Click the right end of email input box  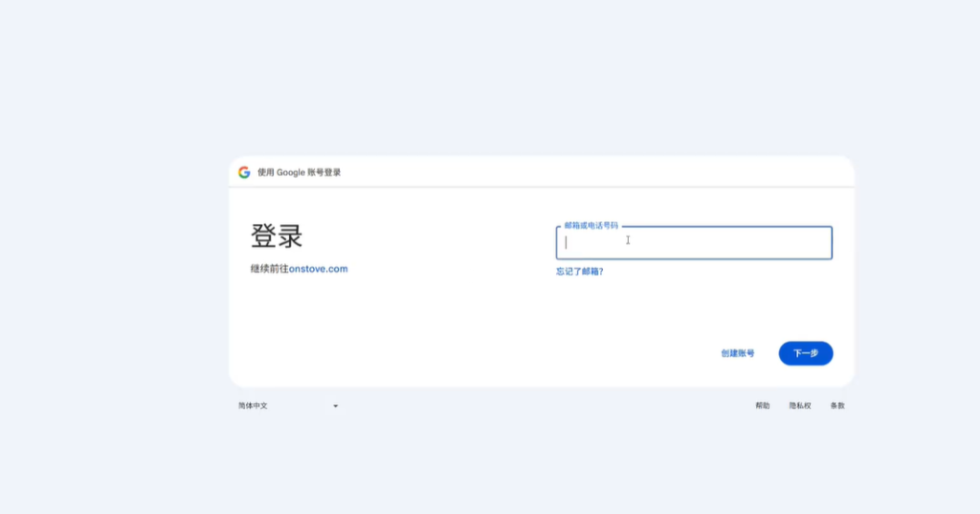pos(818,243)
